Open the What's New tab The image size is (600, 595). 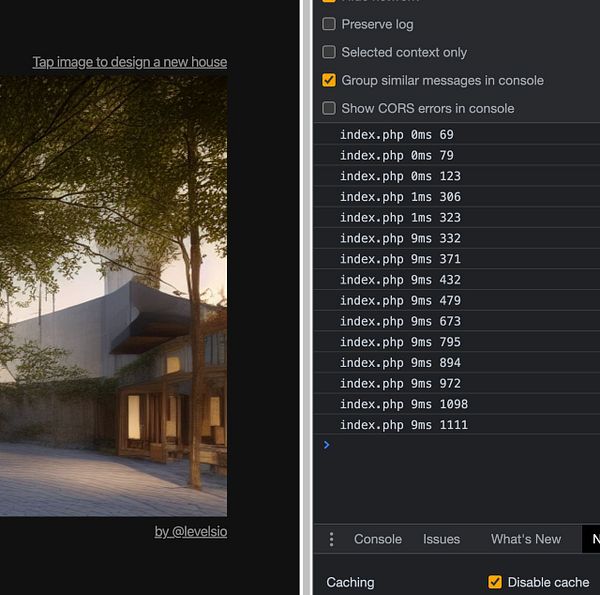coord(526,539)
